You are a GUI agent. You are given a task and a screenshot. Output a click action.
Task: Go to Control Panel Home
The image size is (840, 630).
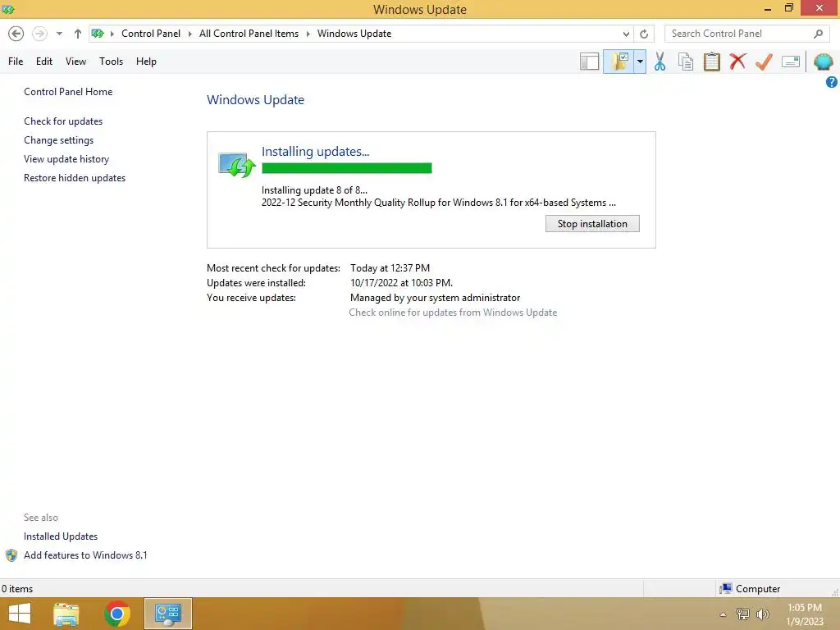pyautogui.click(x=68, y=92)
